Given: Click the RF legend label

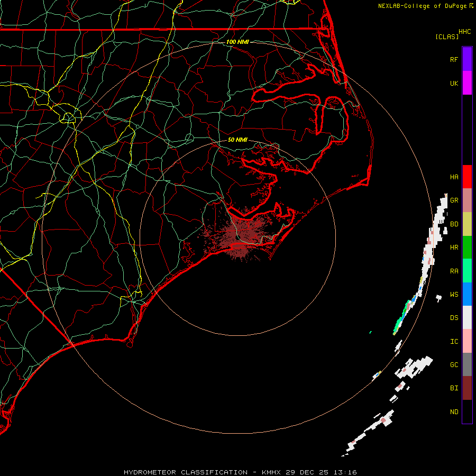Looking at the screenshot, I should 454,60.
